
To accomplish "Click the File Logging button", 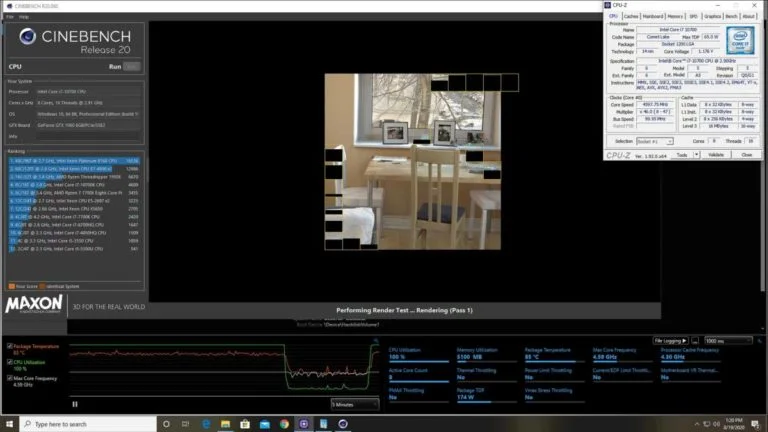I will tap(670, 341).
